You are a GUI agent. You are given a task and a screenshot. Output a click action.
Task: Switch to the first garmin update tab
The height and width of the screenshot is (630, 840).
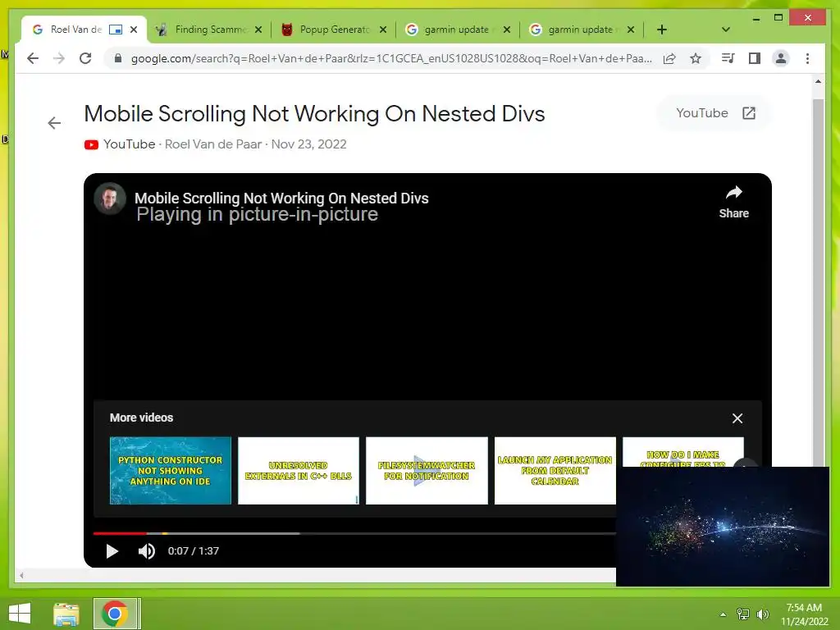tap(456, 30)
